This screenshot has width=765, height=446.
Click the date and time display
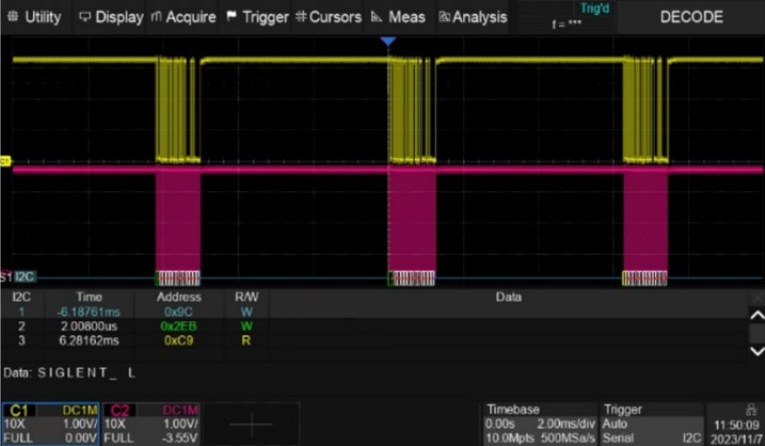(736, 431)
